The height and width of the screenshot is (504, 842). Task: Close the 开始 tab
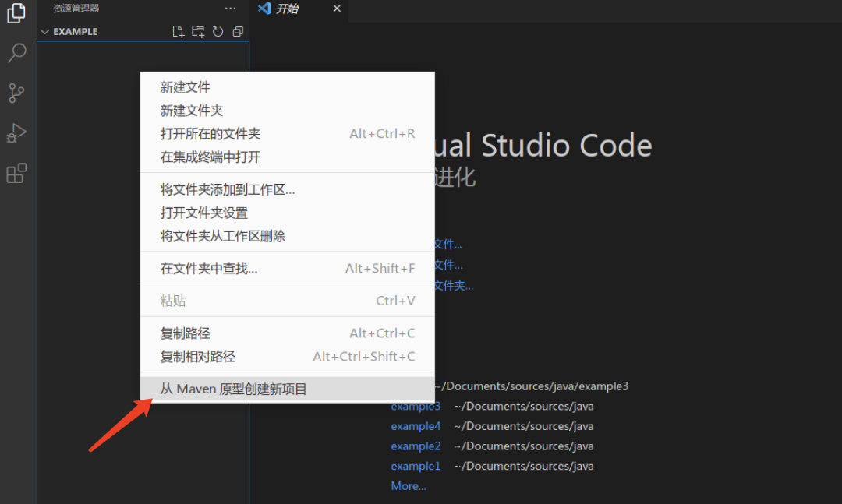(x=337, y=8)
